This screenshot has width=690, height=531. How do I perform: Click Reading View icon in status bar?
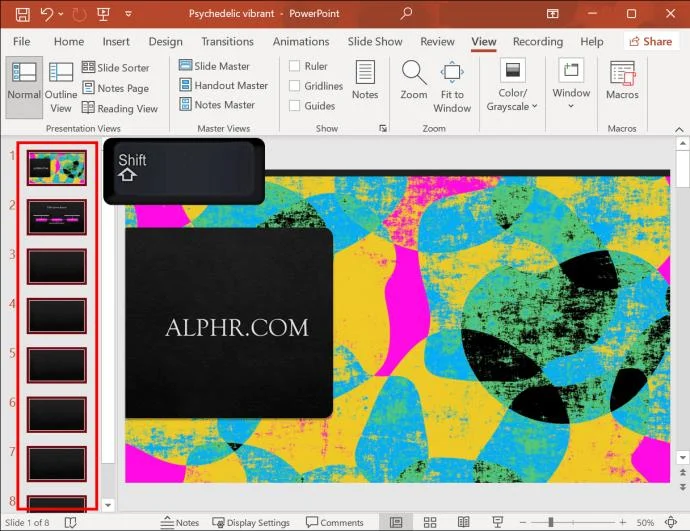coord(463,522)
